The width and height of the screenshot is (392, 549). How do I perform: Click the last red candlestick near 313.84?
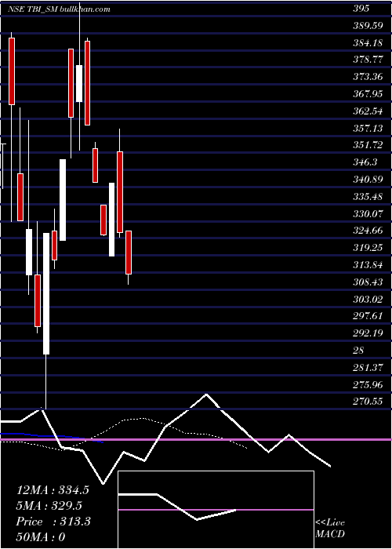129,252
